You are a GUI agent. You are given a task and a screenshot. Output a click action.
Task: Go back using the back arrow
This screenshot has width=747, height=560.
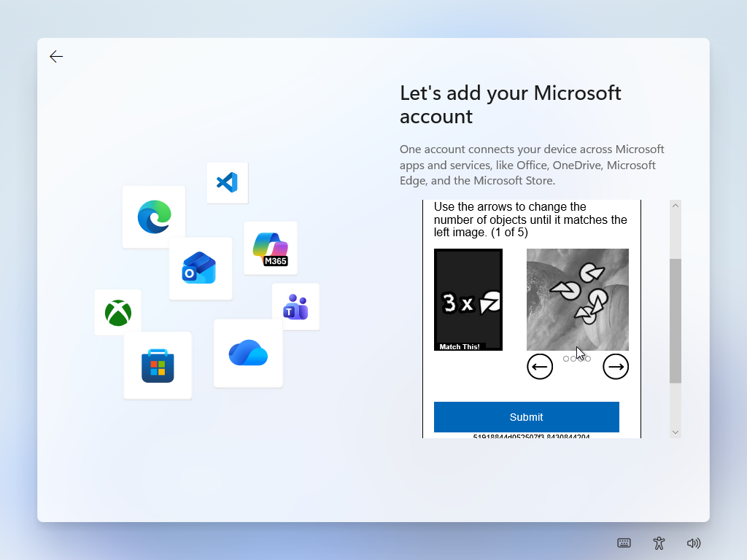pos(56,56)
